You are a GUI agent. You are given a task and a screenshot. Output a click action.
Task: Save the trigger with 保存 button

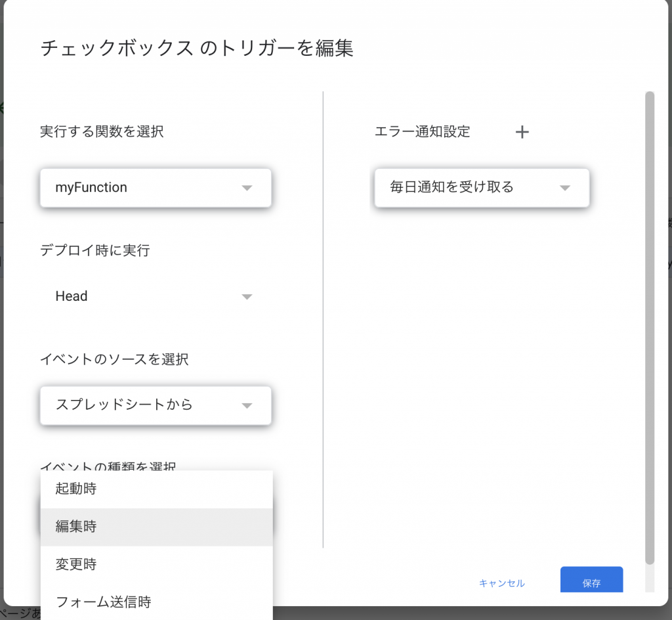pos(591,580)
